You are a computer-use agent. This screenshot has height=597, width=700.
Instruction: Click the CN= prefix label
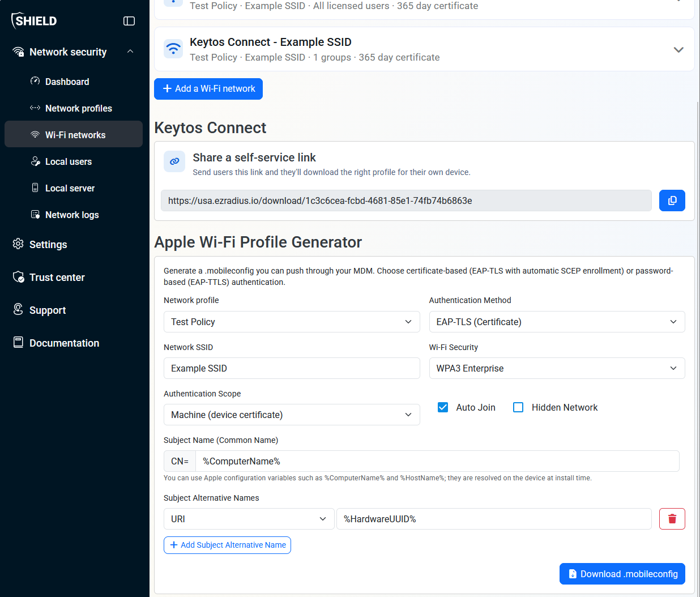pos(180,461)
